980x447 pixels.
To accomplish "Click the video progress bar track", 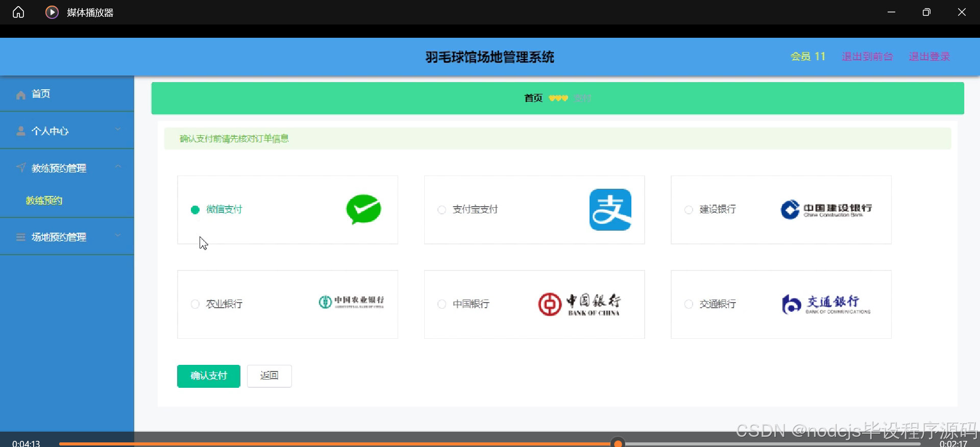I will point(490,444).
